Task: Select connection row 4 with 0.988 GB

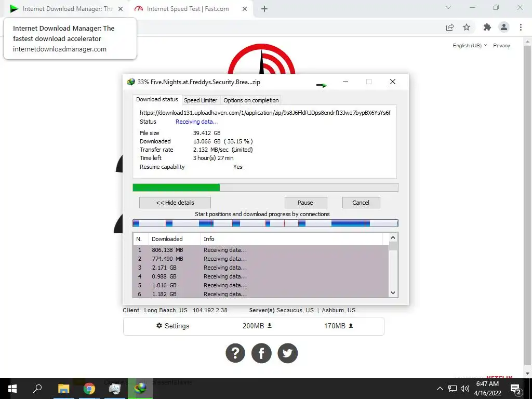Action: [261, 276]
